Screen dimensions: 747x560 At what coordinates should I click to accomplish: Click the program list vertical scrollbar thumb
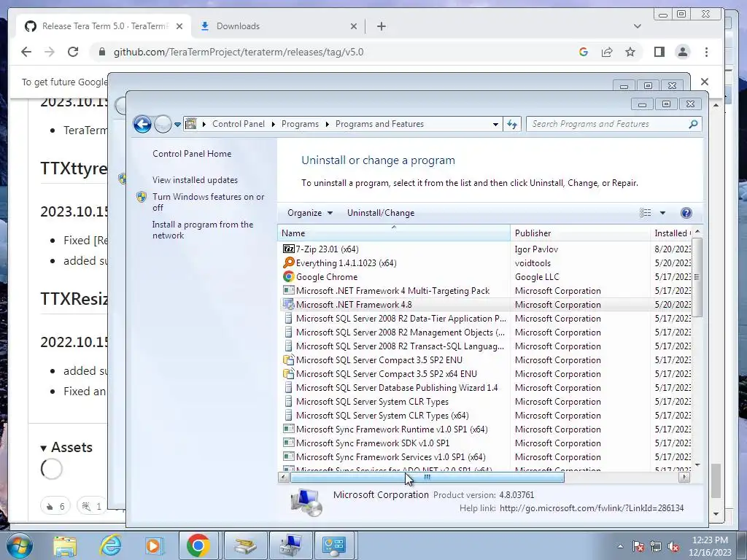[697, 277]
